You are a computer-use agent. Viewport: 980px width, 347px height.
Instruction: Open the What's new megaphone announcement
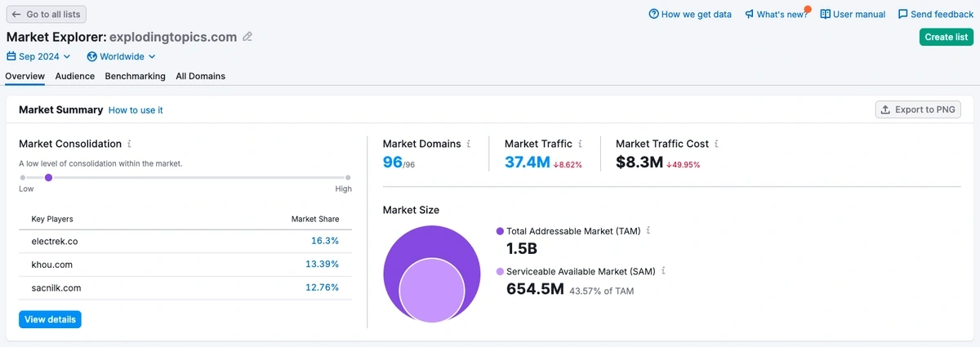(x=776, y=14)
